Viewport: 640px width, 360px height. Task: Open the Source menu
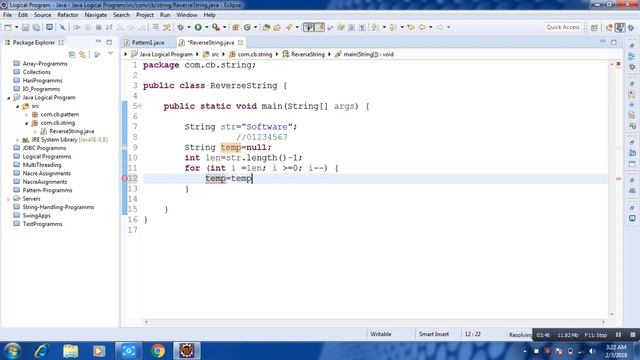42,15
